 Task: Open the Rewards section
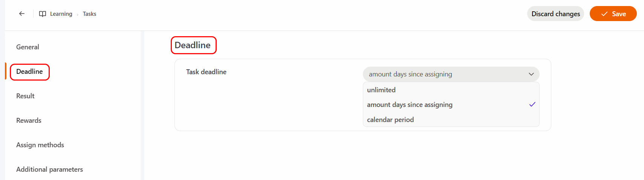[x=29, y=121]
